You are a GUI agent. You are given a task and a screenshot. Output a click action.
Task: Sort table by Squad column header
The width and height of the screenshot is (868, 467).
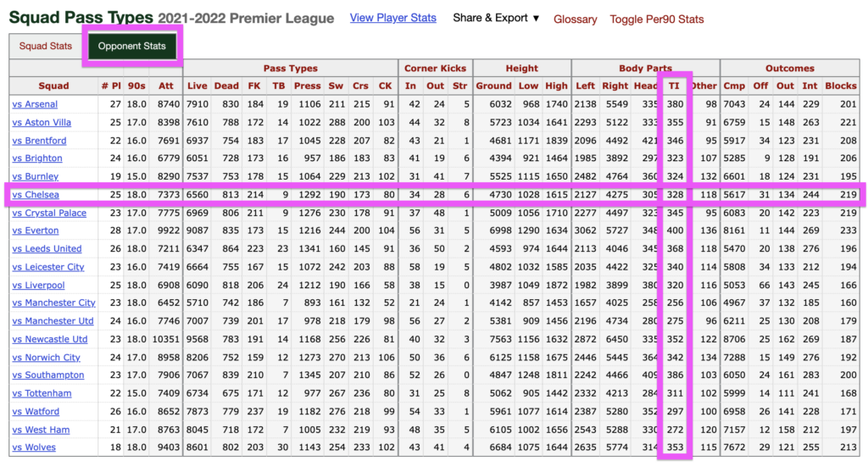click(x=53, y=86)
